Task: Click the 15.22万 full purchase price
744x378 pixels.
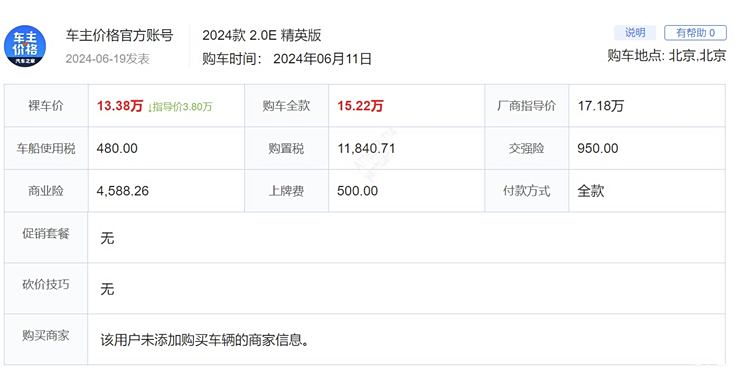Action: pyautogui.click(x=360, y=106)
